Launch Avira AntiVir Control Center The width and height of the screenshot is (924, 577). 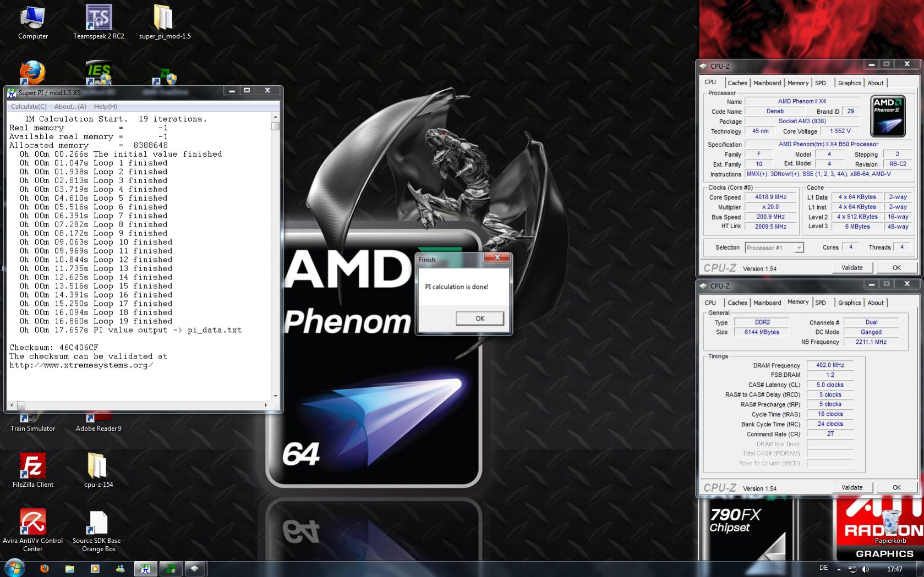[32, 530]
